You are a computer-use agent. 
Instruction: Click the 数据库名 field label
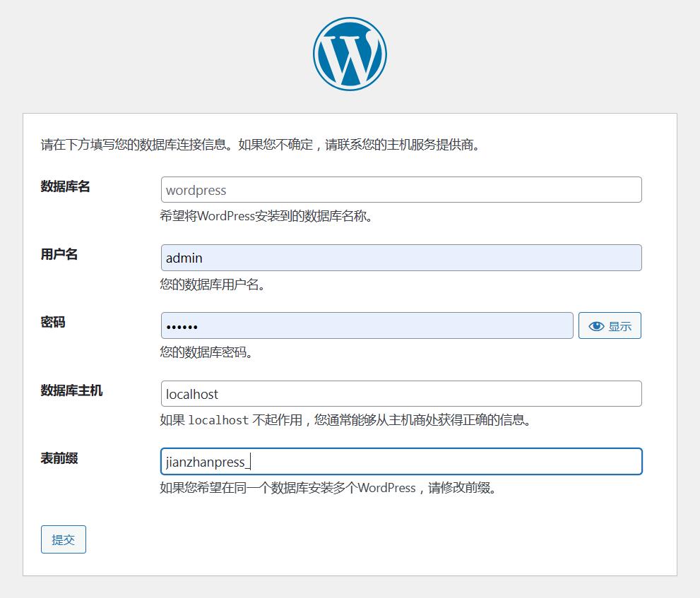(66, 187)
